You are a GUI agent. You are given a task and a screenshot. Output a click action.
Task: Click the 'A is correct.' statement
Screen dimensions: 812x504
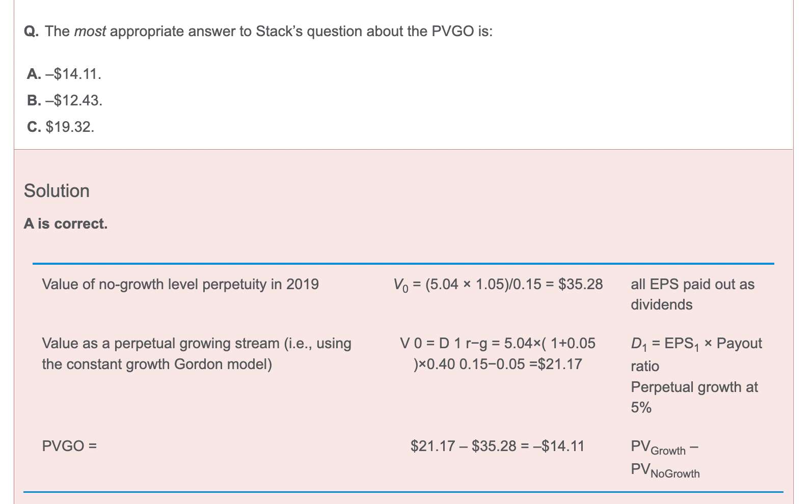(x=66, y=224)
